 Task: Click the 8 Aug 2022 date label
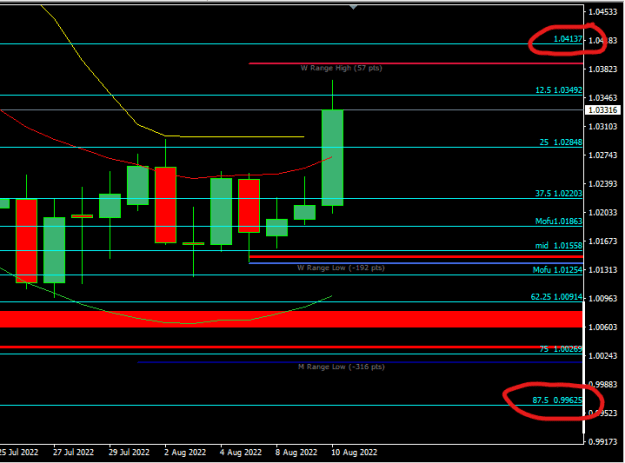tap(296, 452)
